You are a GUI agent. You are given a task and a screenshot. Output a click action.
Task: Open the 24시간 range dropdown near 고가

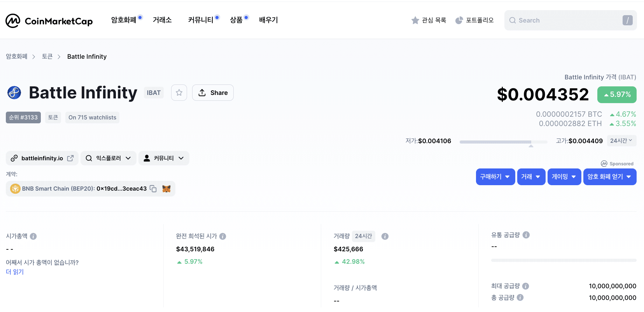click(621, 141)
